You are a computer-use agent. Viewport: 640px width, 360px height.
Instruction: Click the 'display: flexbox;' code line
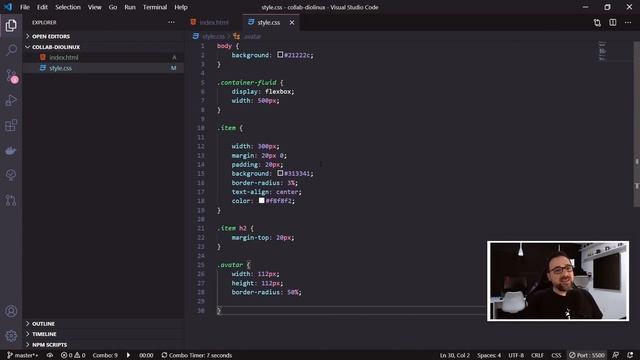click(263, 91)
